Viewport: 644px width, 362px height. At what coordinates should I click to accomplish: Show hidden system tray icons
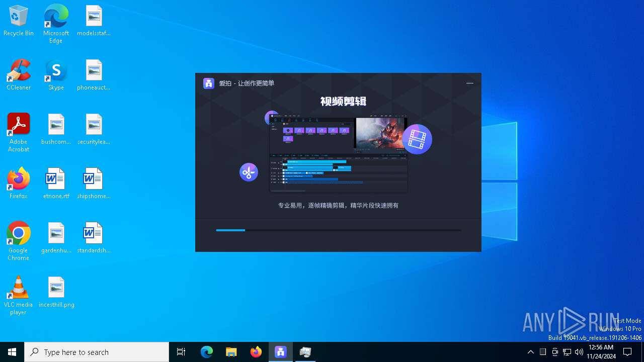click(530, 352)
